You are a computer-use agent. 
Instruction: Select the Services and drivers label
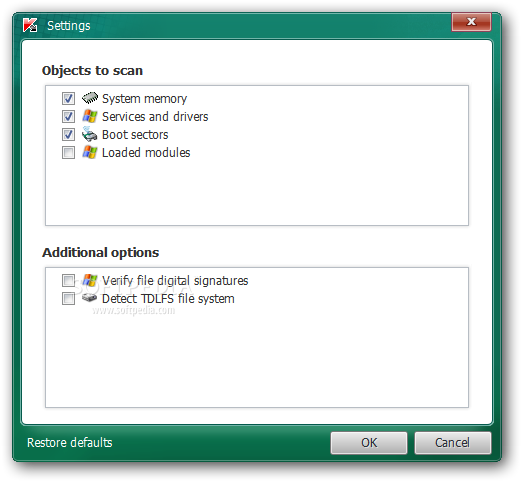[x=155, y=117]
